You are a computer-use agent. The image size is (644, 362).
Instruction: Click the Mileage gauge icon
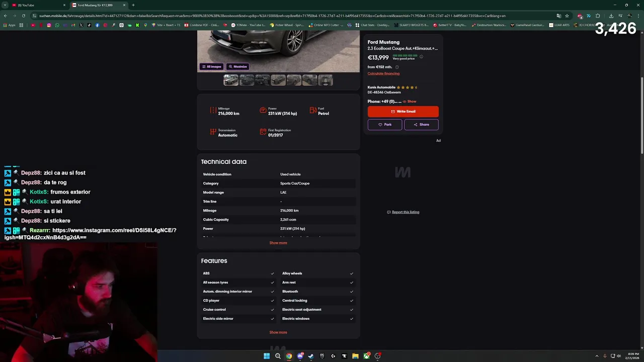(x=213, y=111)
